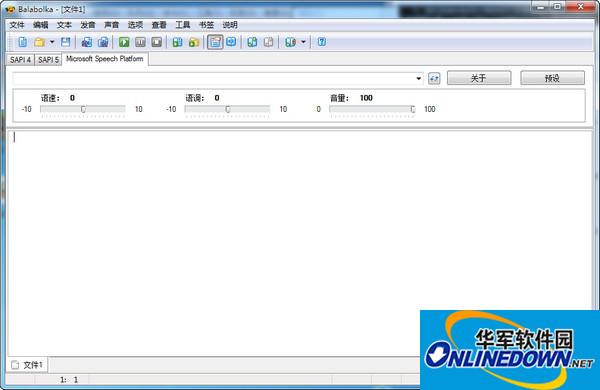Click the 语速 speech rate slider

click(x=83, y=109)
